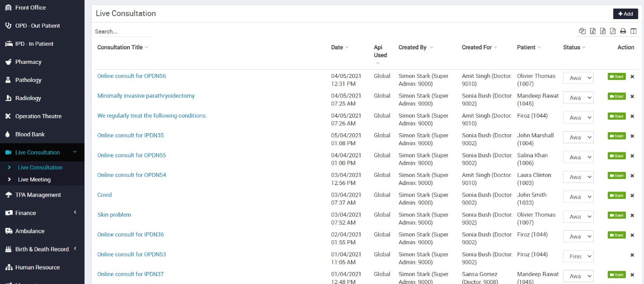Export table to Excel icon
Screen dimensions: 644x284
tap(593, 31)
